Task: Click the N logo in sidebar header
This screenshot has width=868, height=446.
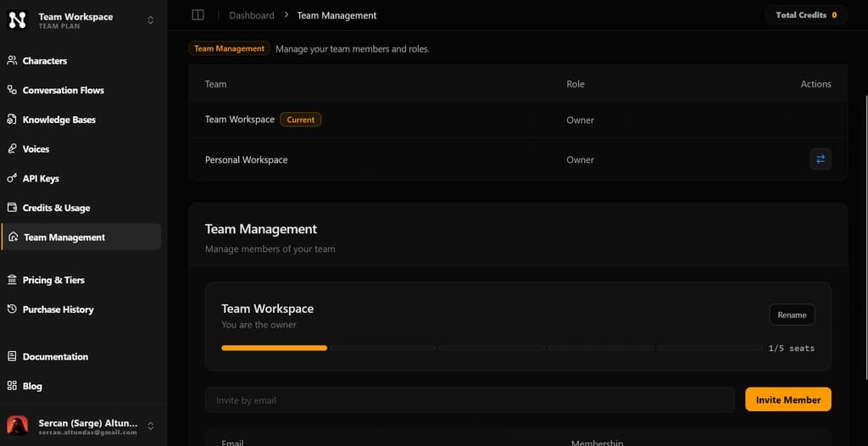Action: coord(17,20)
